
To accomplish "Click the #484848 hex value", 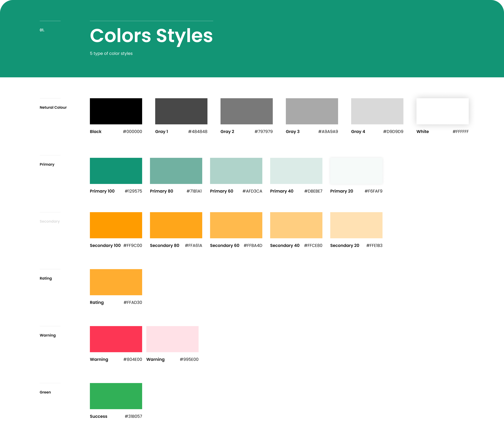I will 198,132.
